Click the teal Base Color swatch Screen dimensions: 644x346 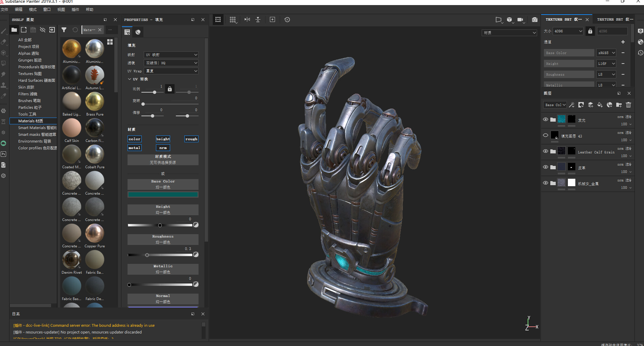[163, 194]
